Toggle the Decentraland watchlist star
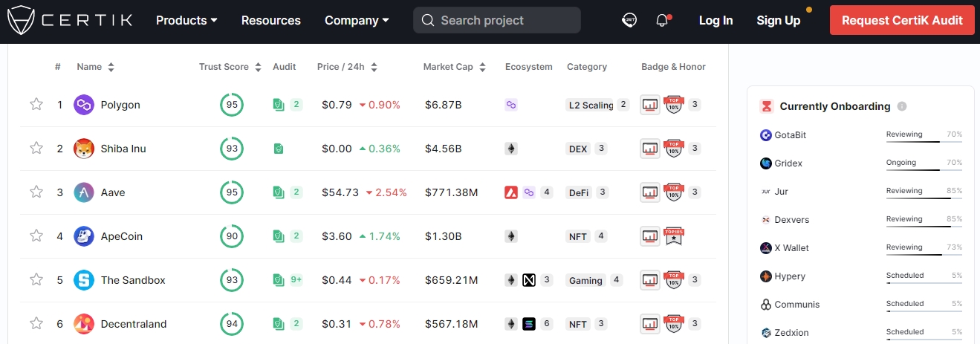Screen dimensions: 980x344 [36, 324]
